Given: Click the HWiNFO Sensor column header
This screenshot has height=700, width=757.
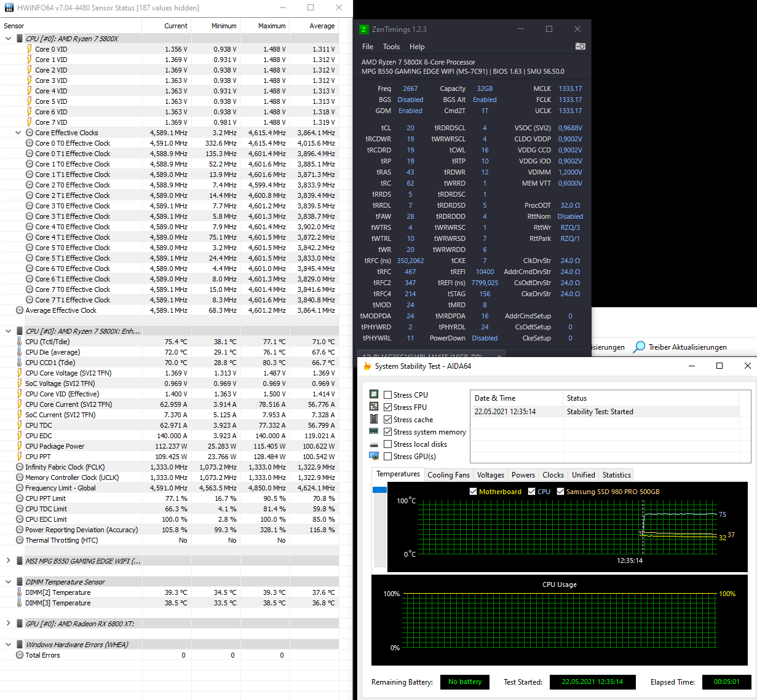Looking at the screenshot, I should (71, 26).
